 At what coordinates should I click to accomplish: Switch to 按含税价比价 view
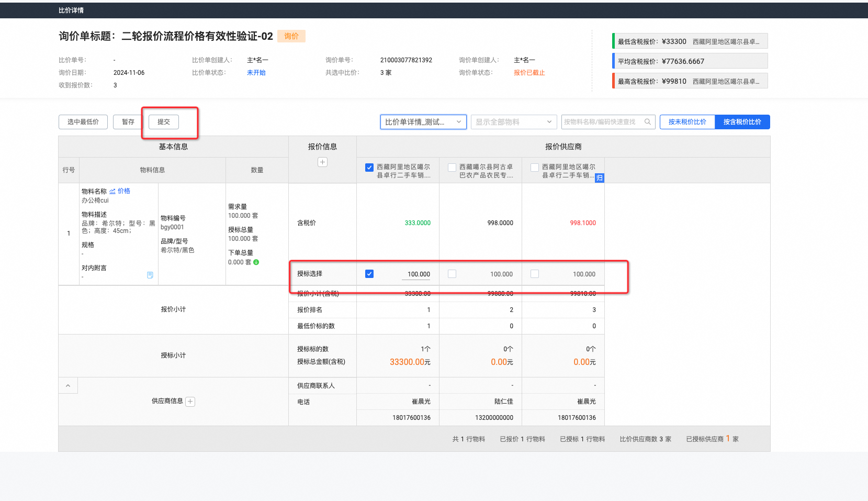742,122
